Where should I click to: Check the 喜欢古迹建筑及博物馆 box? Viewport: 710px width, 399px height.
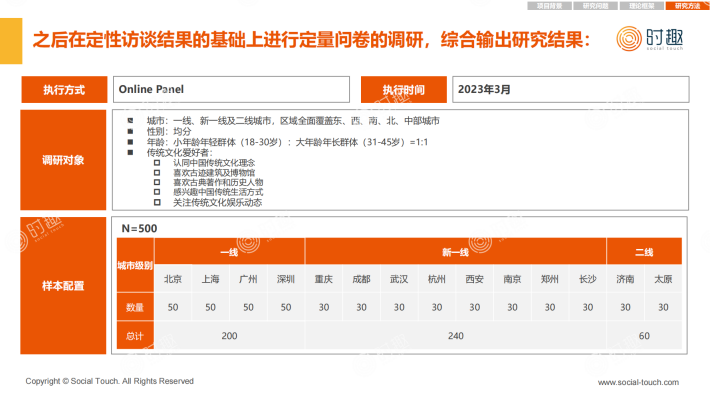point(157,173)
